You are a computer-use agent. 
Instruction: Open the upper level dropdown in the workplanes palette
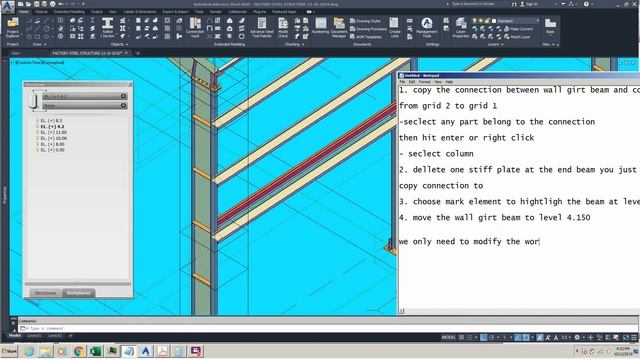(x=85, y=96)
